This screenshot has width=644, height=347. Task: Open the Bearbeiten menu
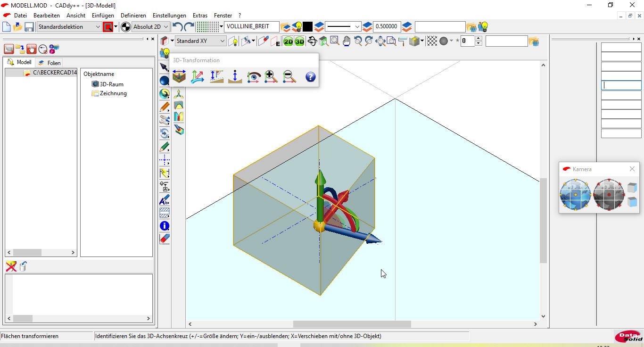pyautogui.click(x=47, y=16)
